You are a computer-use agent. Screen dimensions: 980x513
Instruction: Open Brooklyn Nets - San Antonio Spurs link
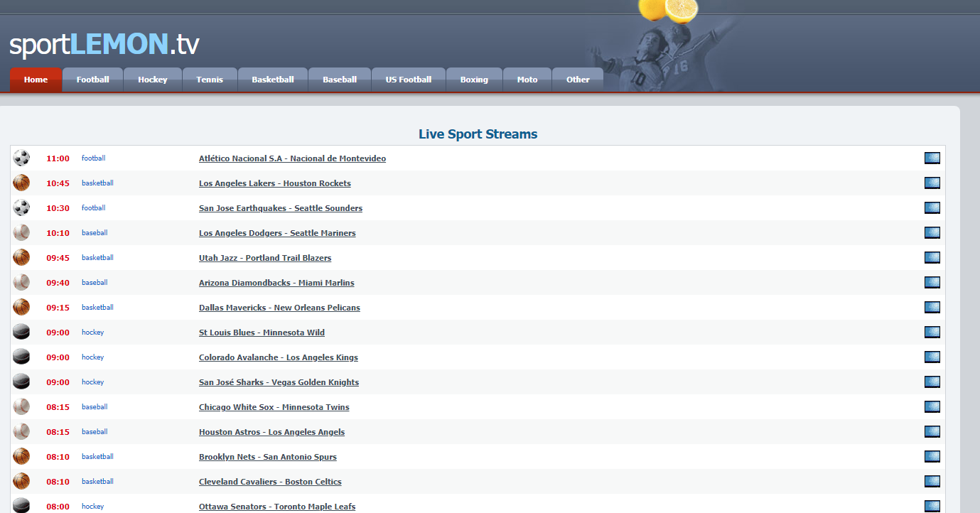click(x=268, y=457)
